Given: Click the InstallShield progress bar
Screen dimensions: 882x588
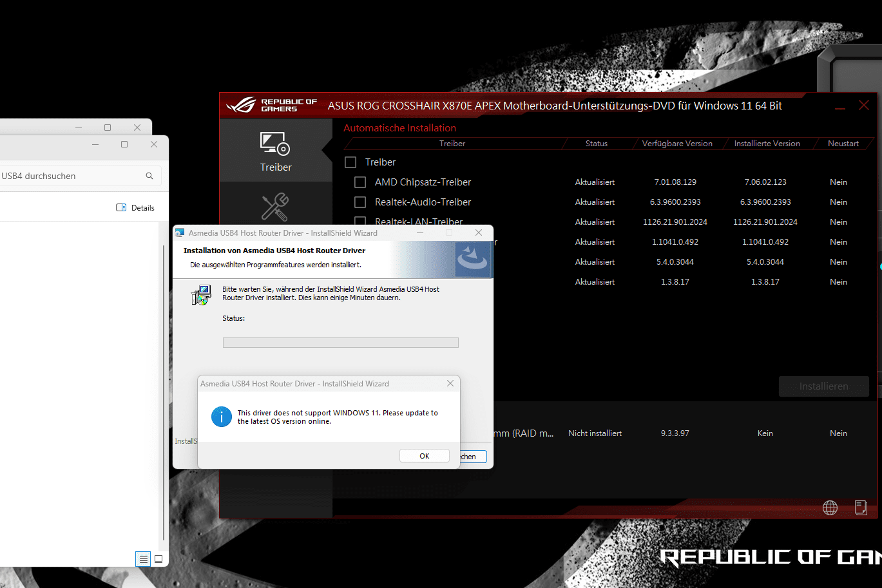Looking at the screenshot, I should 340,343.
